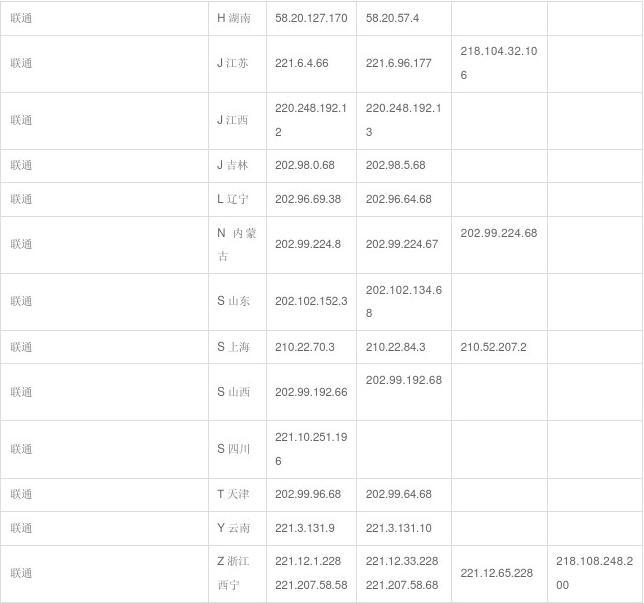The image size is (644, 603).
Task: Select the 218.104.32.106 address in 江苏 row
Action: coord(500,63)
